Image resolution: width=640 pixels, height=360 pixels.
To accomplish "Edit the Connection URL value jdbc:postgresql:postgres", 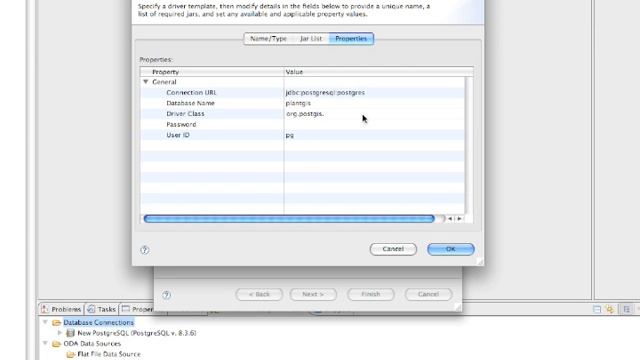I will click(325, 93).
